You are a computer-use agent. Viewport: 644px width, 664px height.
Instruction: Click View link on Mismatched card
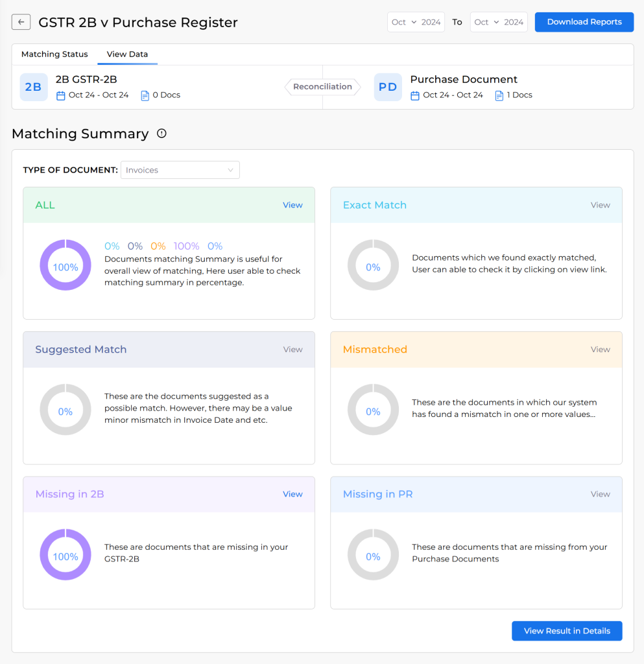601,350
